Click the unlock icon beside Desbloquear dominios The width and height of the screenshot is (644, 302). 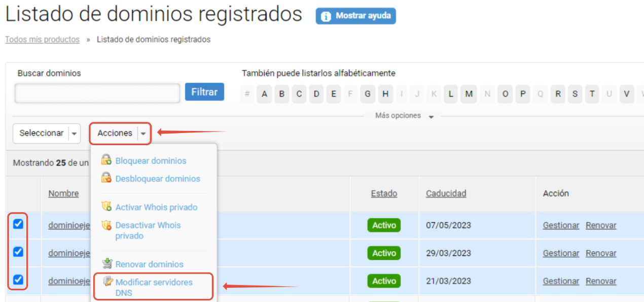point(106,178)
